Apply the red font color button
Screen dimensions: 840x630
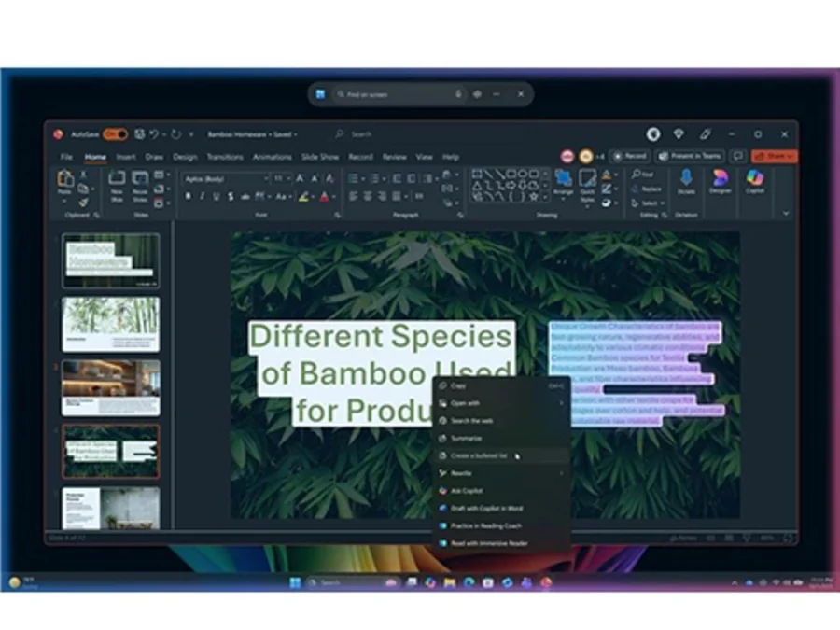[324, 197]
